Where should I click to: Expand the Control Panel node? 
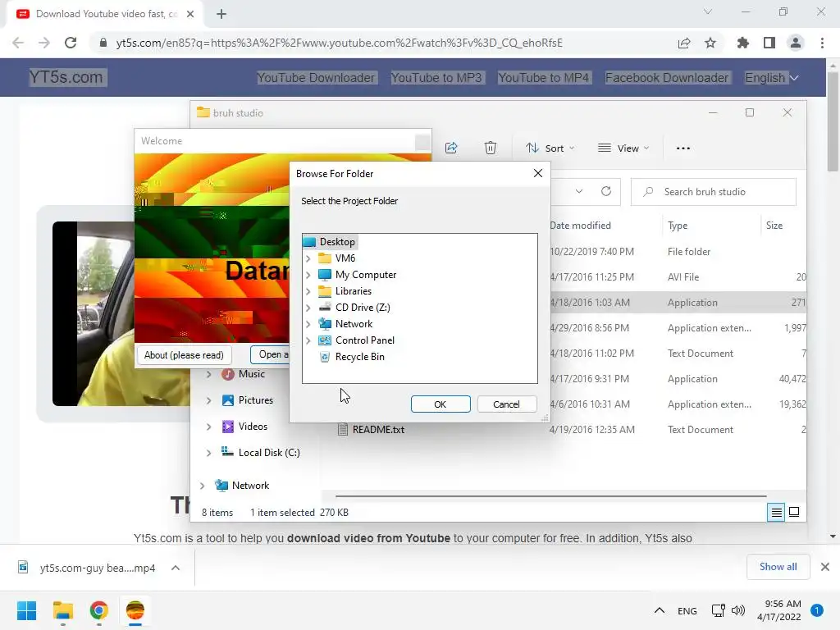[308, 340]
